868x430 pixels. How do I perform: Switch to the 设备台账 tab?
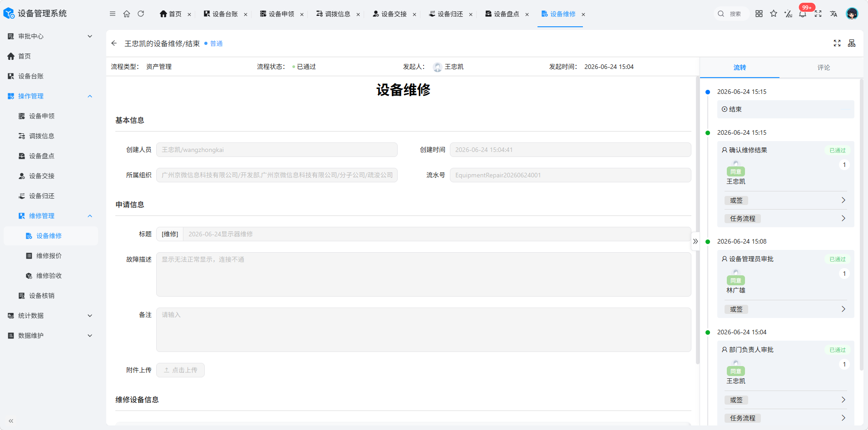pos(221,14)
